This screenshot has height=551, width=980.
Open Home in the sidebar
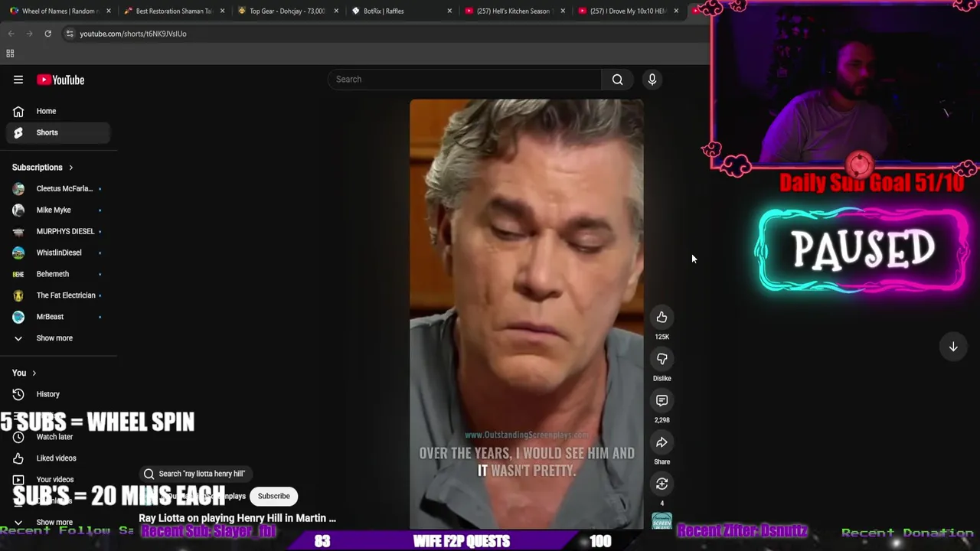pos(58,111)
